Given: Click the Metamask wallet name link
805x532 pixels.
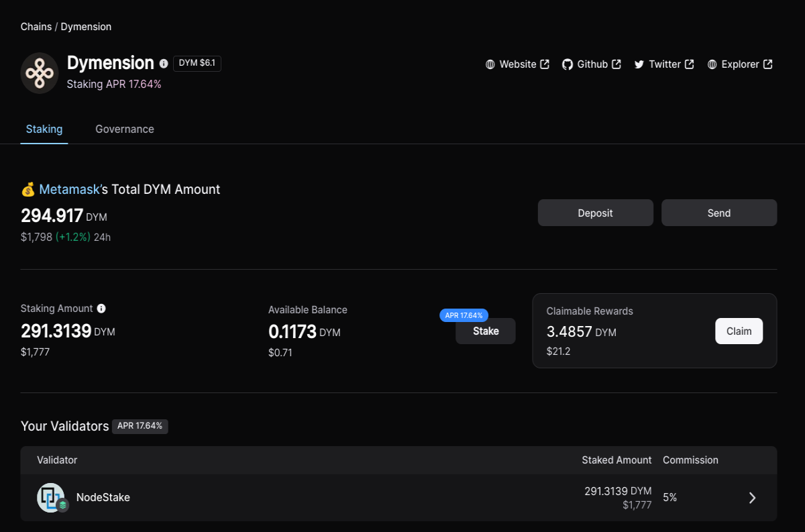Looking at the screenshot, I should [x=70, y=190].
